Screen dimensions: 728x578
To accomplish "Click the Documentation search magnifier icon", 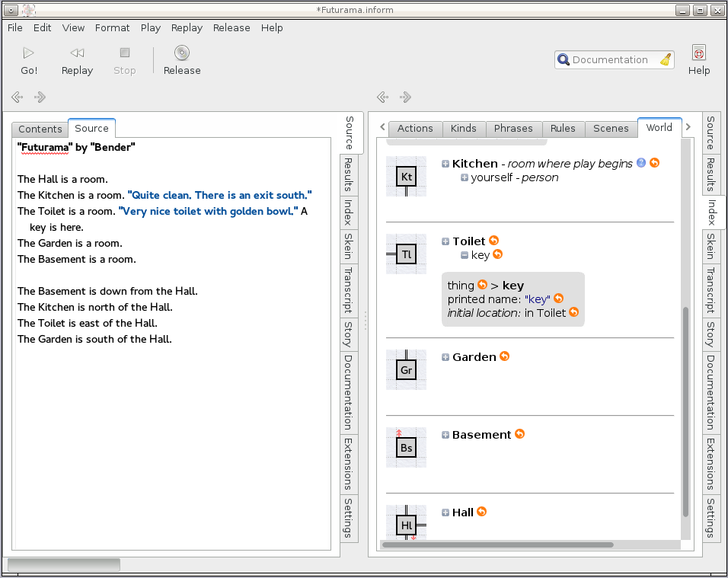I will point(564,60).
